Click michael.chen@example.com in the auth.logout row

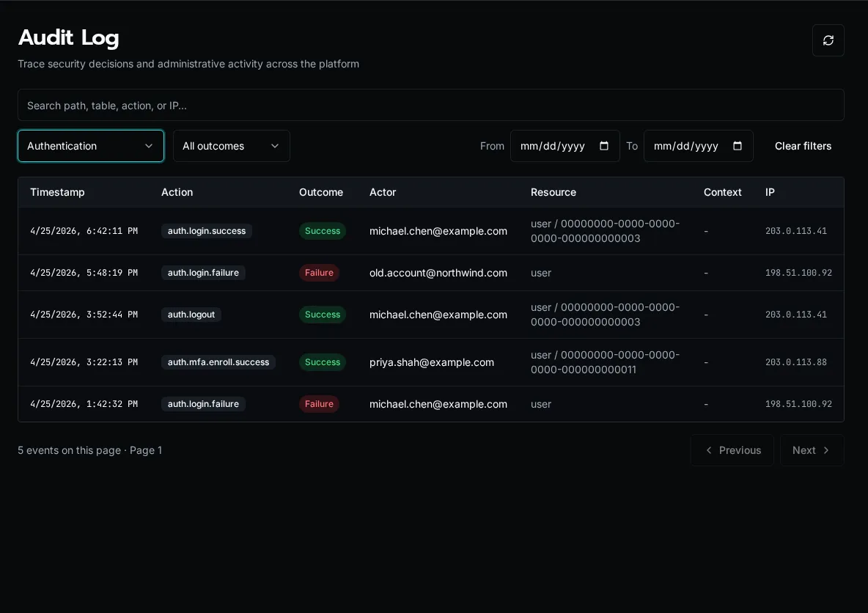click(x=438, y=315)
